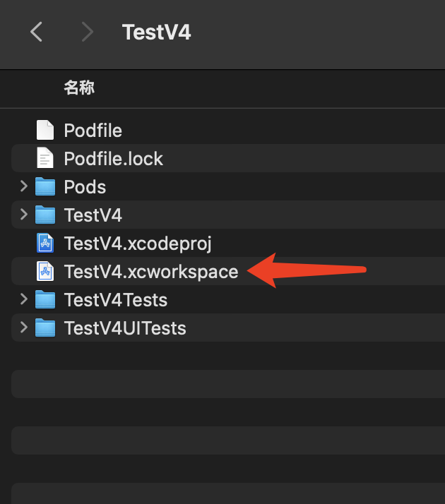Go back with the left chevron button
This screenshot has height=504, width=445.
pos(37,32)
